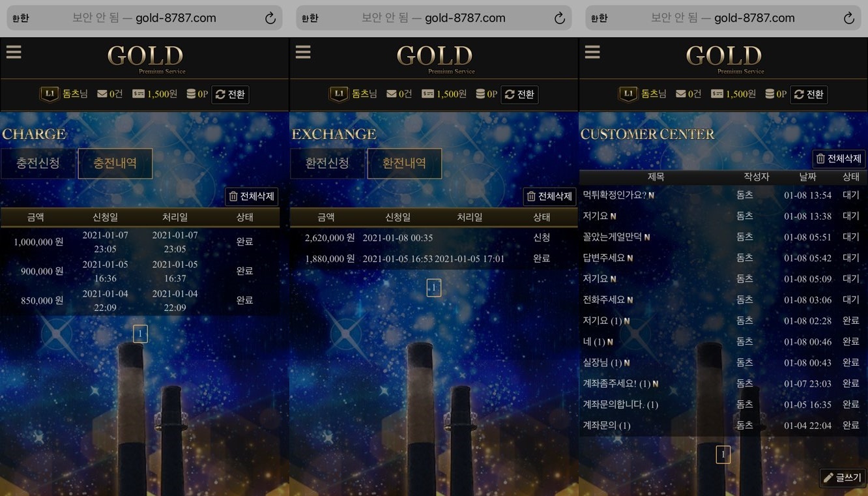
Task: Reload page in EXCHANGE screen address bar
Action: (x=560, y=19)
